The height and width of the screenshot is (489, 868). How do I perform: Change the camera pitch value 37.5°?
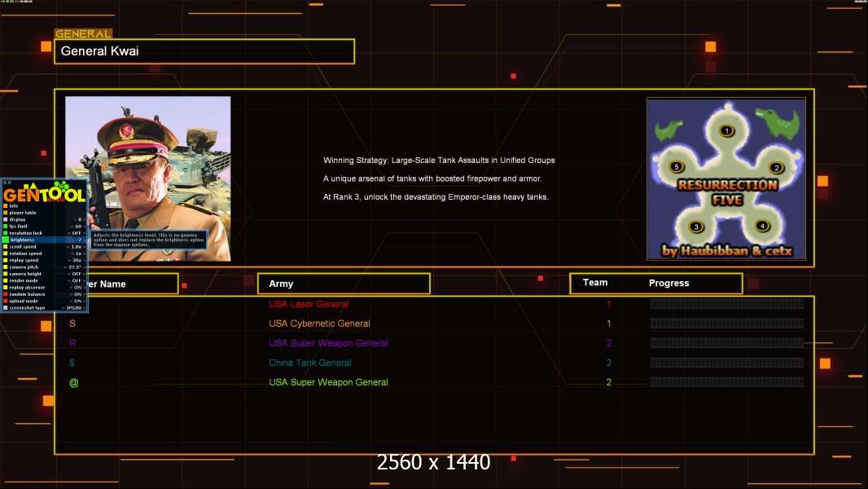point(75,267)
